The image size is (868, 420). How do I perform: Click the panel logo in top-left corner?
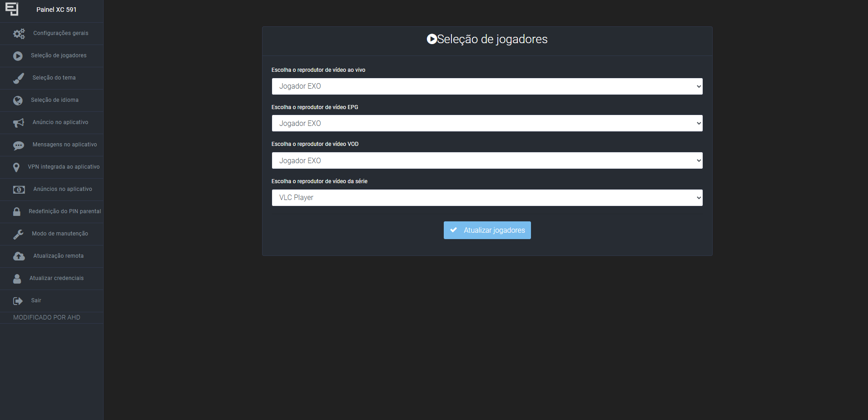click(x=12, y=9)
